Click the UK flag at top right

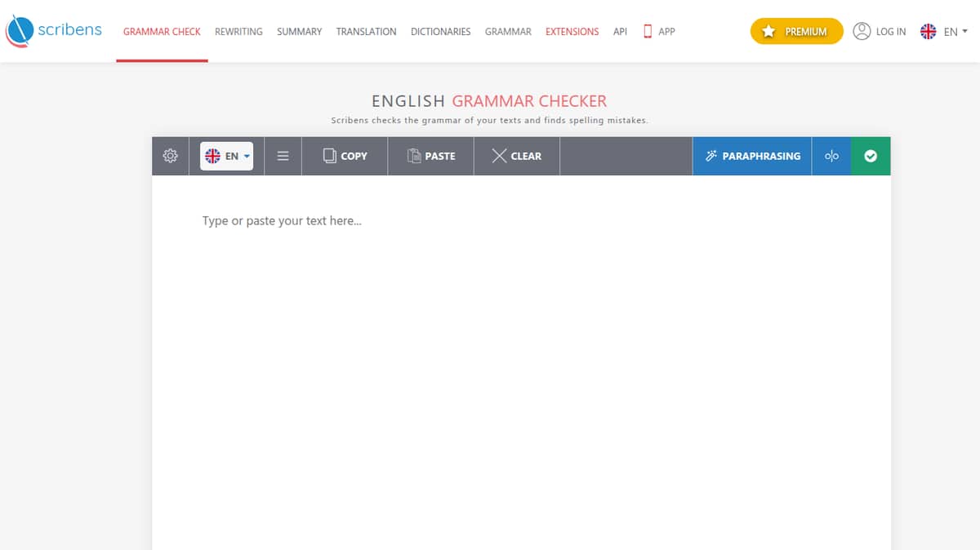[x=928, y=31]
